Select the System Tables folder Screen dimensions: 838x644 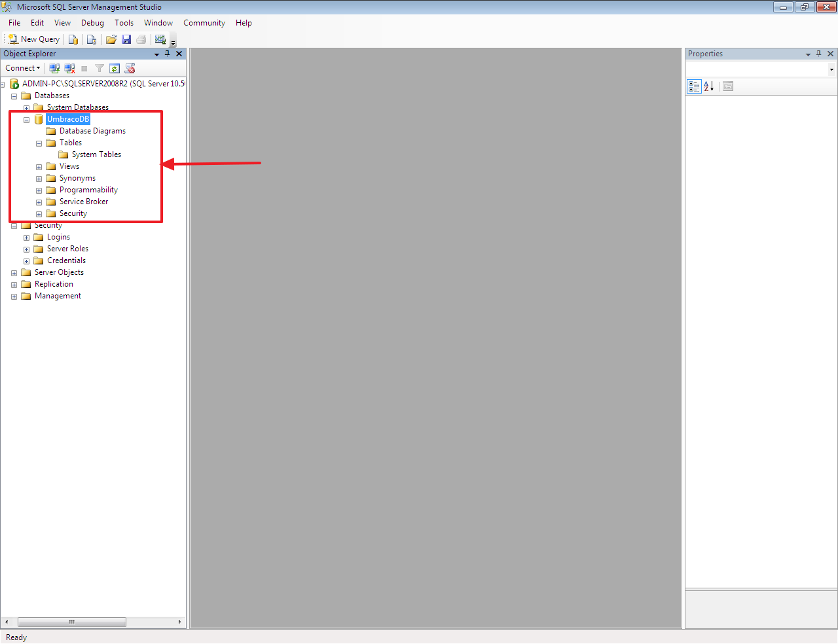coord(96,154)
